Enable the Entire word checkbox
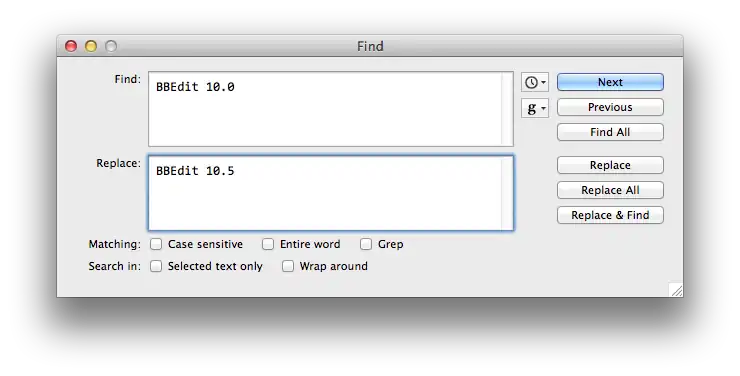Screen dimensions: 740x376 tap(268, 244)
